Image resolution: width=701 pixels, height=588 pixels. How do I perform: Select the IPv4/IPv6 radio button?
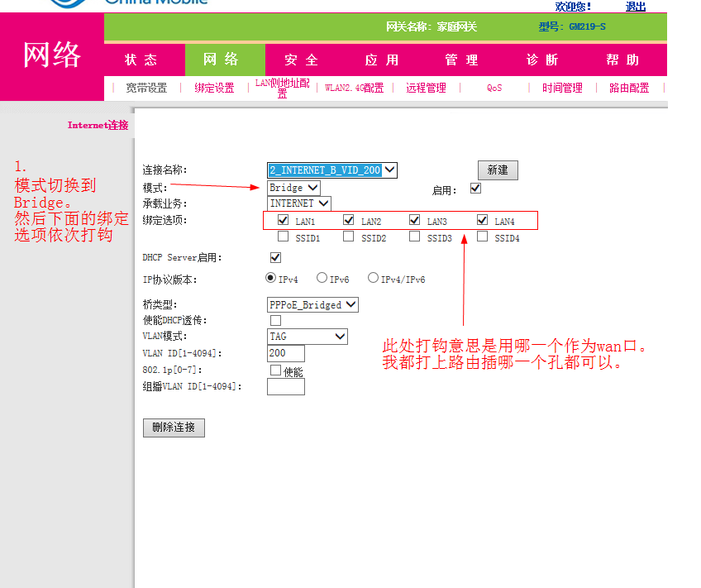coord(373,278)
